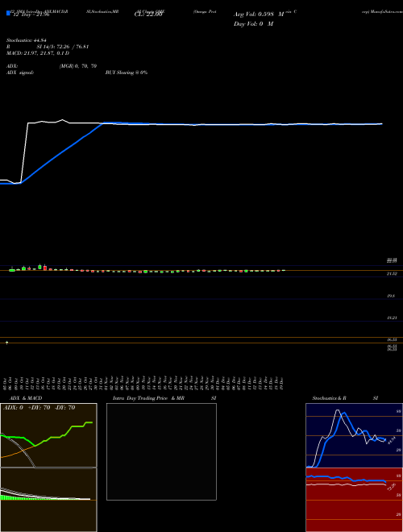
Task: Click the 'ADX: 0 +DY: 70 -DY: 70' header
Action: click(39, 408)
